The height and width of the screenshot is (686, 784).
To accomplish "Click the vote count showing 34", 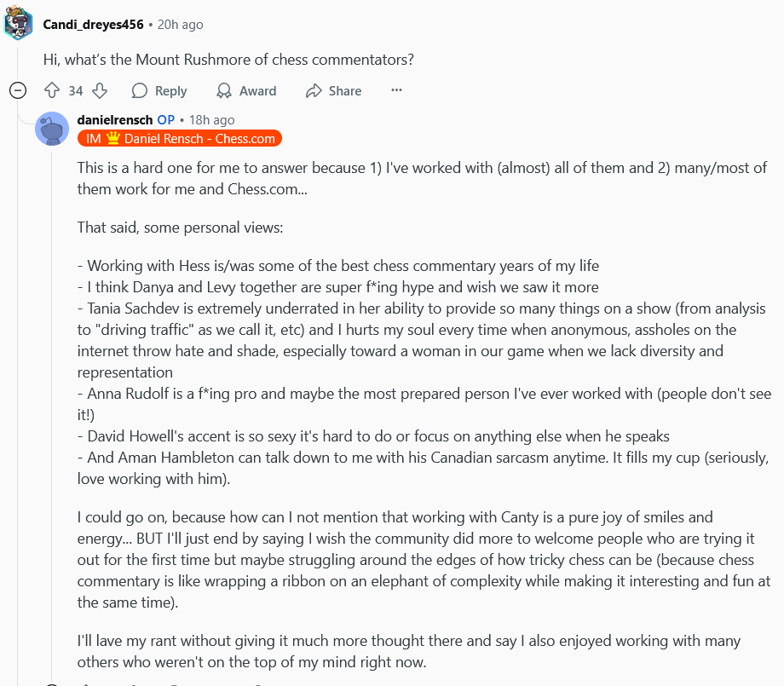I will [76, 91].
